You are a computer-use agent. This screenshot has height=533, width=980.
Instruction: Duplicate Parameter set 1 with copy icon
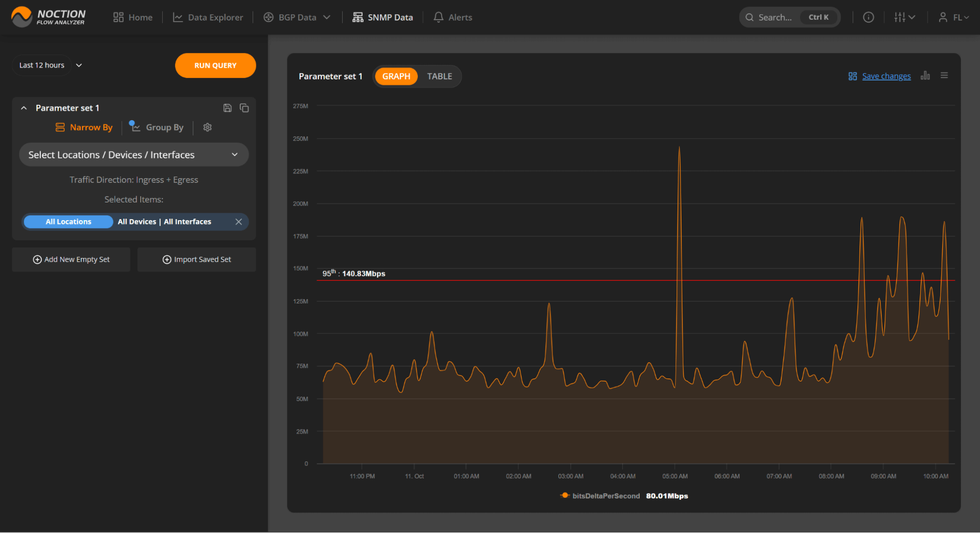pos(244,108)
